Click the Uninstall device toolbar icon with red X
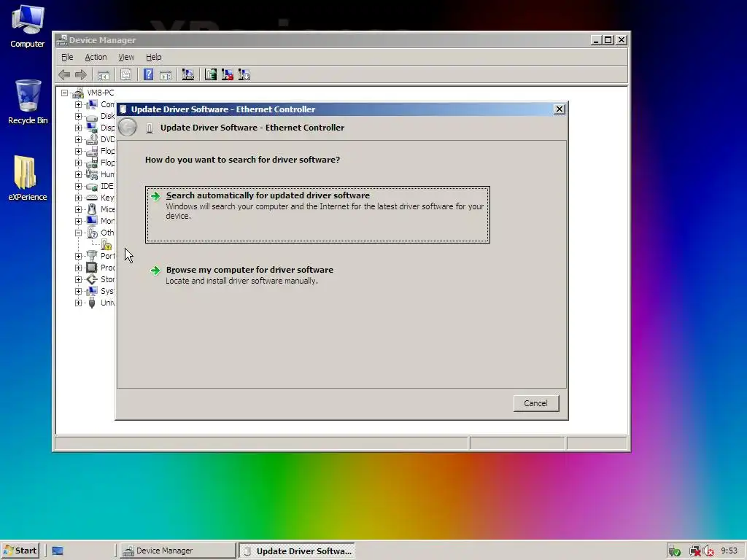Screen dimensions: 747x560 click(x=228, y=74)
